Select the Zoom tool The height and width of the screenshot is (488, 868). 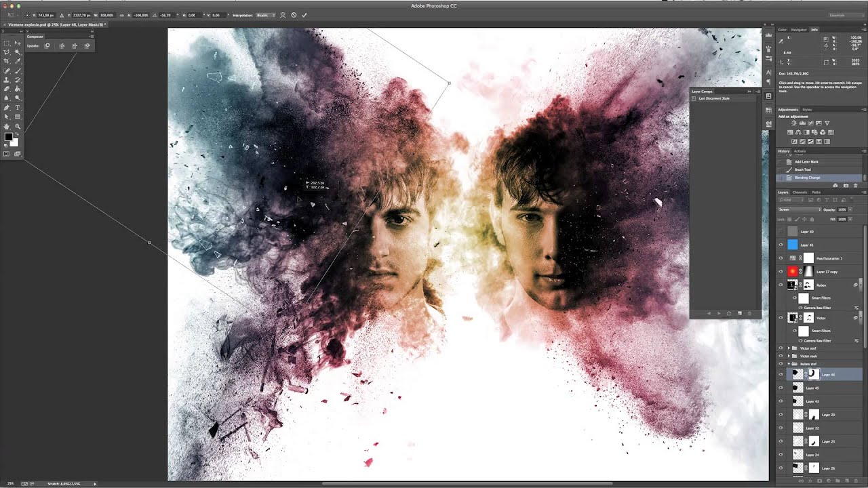(x=18, y=126)
